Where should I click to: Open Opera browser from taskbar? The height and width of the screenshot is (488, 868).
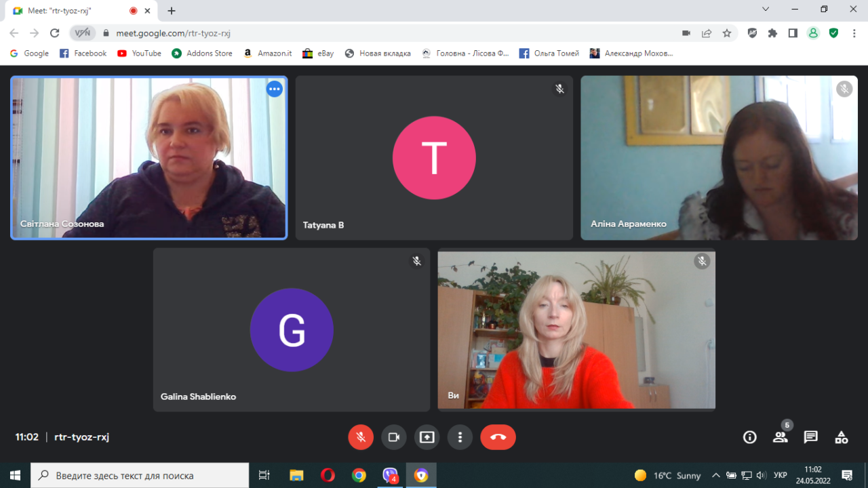tap(328, 475)
